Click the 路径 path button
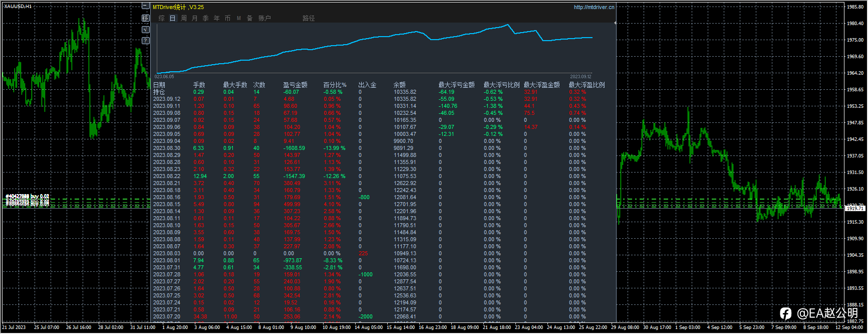Screen dimensions: 868x334 click(x=309, y=18)
